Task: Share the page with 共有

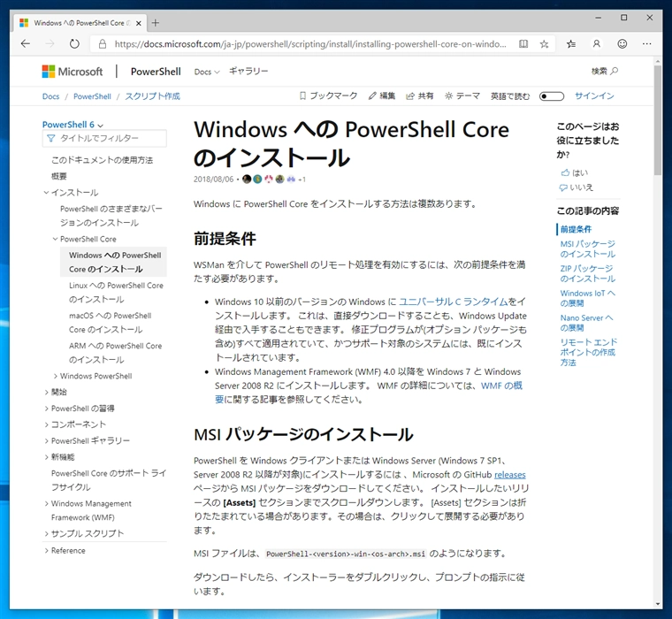Action: pyautogui.click(x=420, y=96)
